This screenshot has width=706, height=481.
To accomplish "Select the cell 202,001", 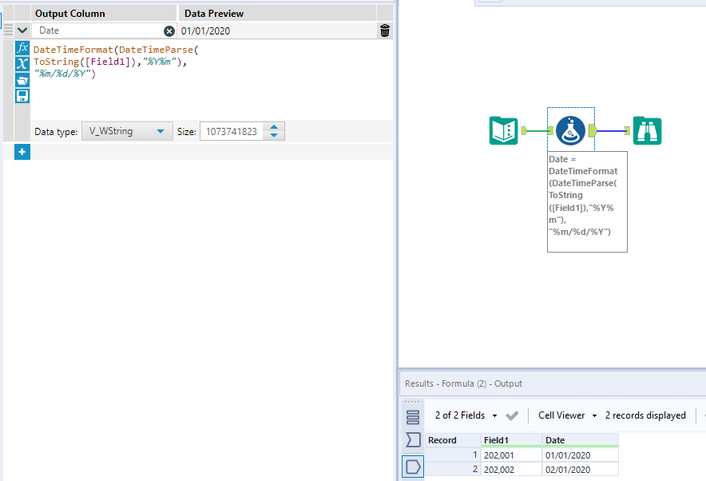I will click(x=511, y=455).
